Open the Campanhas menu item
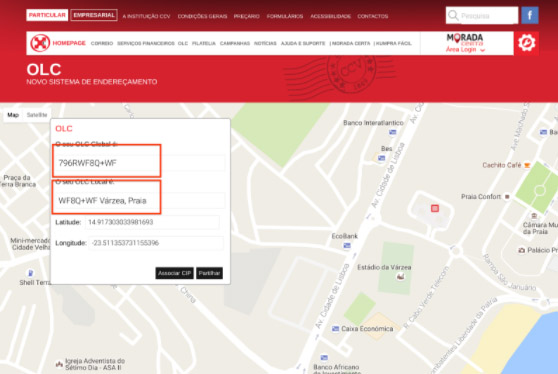This screenshot has width=558, height=374. point(235,43)
